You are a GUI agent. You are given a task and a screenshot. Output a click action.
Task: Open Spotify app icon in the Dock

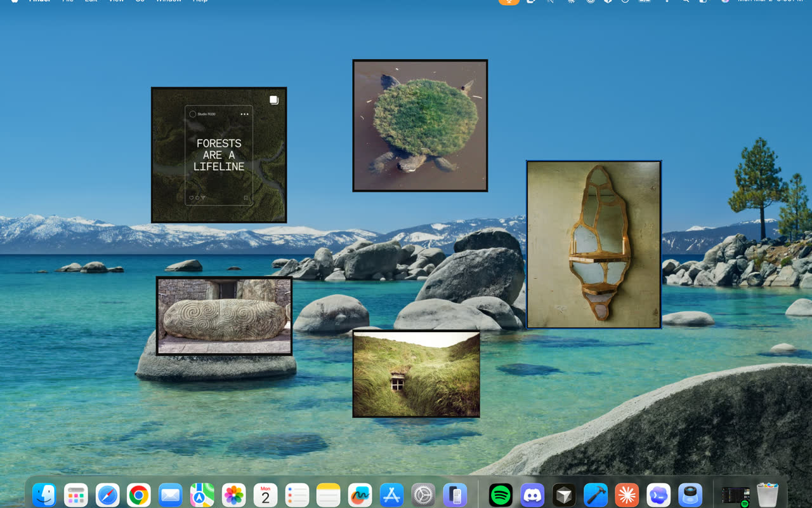[x=501, y=495]
